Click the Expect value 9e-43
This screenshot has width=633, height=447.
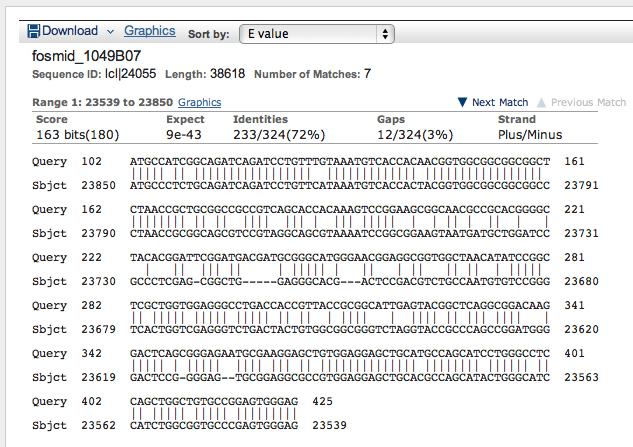(x=184, y=134)
